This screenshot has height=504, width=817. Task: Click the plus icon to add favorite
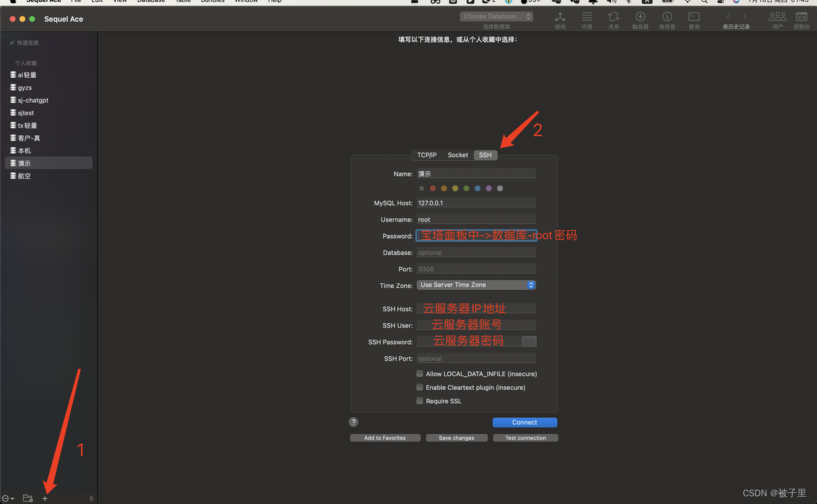point(45,498)
